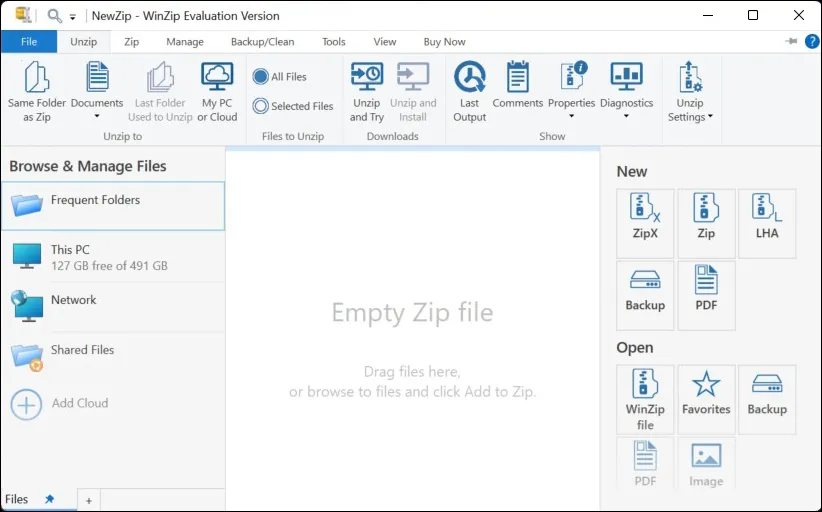Open the Backup/Clean tab
The width and height of the screenshot is (822, 512).
263,41
